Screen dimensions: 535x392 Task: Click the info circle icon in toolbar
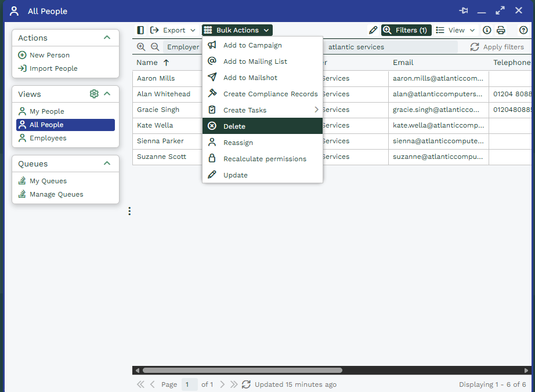point(487,30)
